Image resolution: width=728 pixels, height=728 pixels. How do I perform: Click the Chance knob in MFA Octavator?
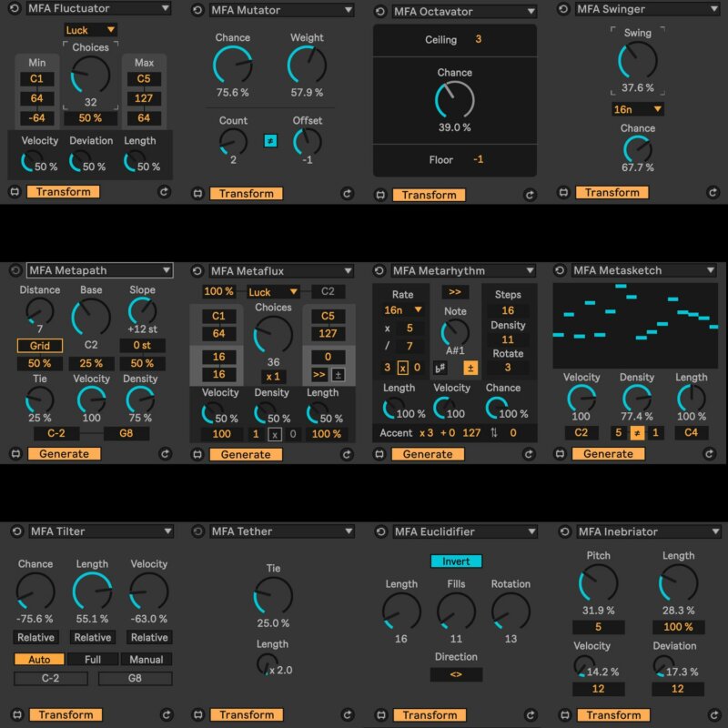click(x=454, y=100)
